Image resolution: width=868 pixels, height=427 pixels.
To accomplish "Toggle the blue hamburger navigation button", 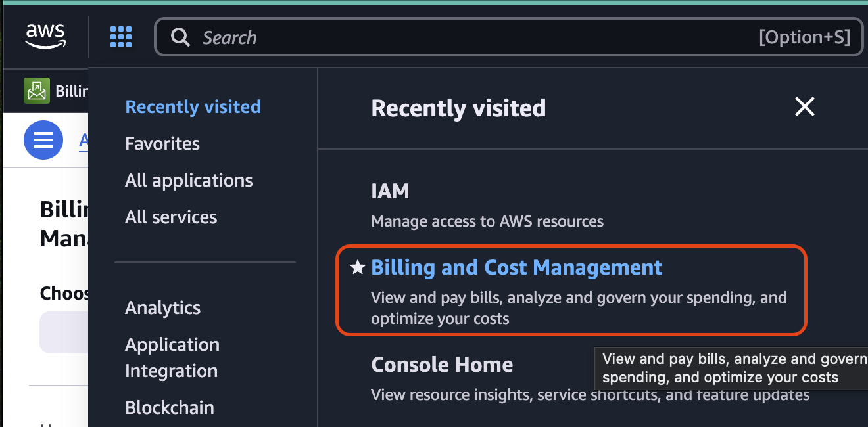I will tap(43, 140).
